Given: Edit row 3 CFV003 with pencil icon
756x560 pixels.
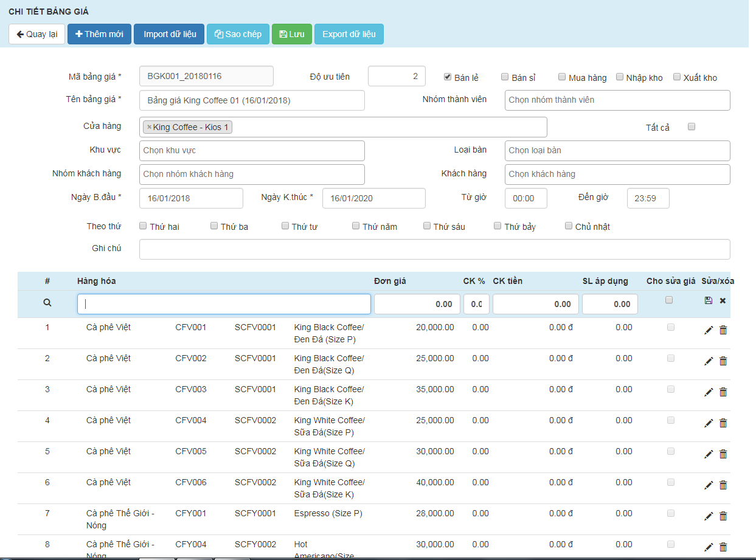Looking at the screenshot, I should 709,392.
